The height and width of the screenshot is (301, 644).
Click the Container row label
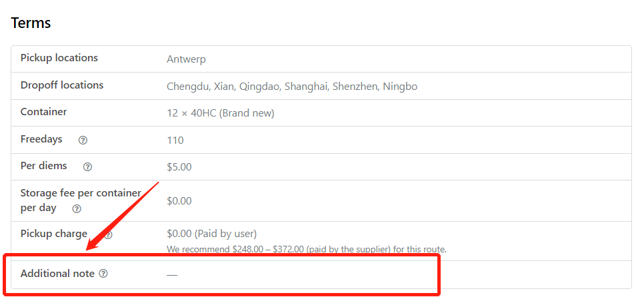coord(43,112)
